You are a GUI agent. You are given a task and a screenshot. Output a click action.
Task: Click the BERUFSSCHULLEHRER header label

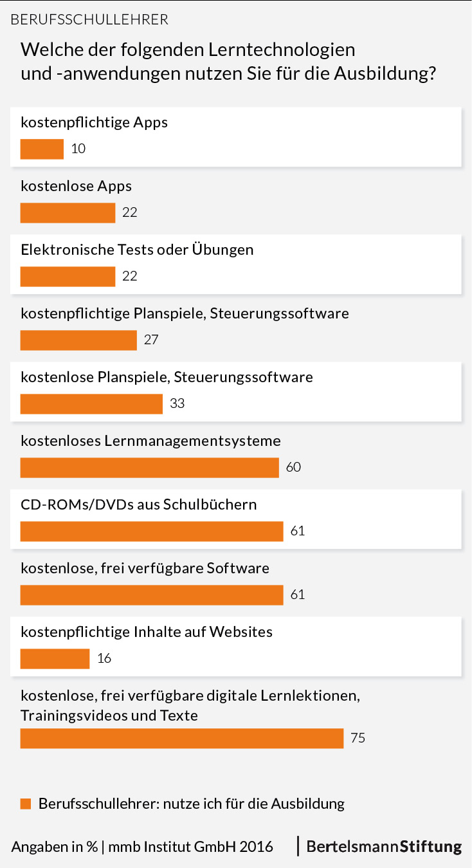click(89, 20)
